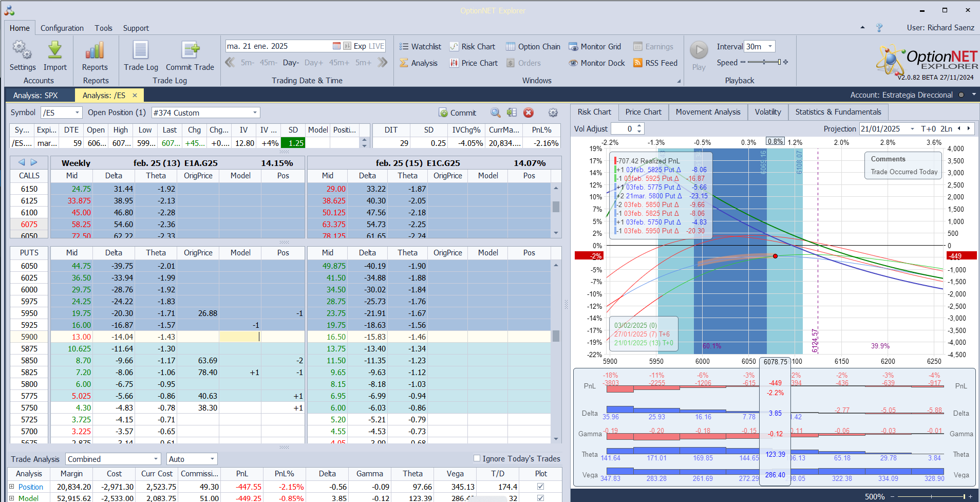Click the Vol Adjust value field
This screenshot has height=502, width=980.
(x=624, y=129)
